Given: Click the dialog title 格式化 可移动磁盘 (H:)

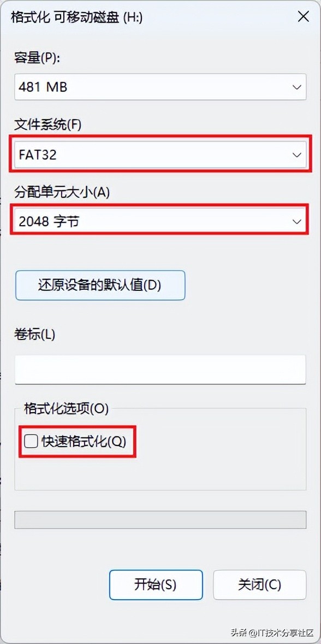Looking at the screenshot, I should tap(76, 16).
